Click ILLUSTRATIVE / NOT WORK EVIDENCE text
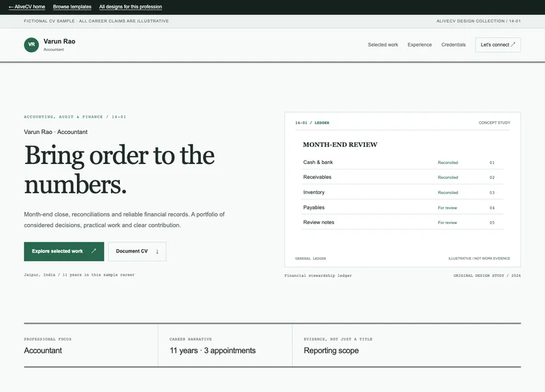Screen dimensions: 545x392 click(480, 259)
